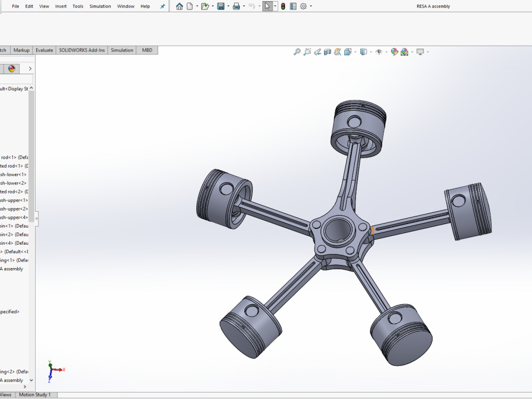Click the Select arrow tool
532x399 pixels.
click(266, 6)
